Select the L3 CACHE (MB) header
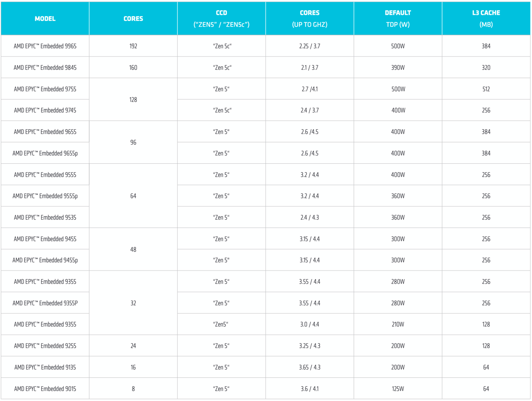The width and height of the screenshot is (532, 401). point(486,19)
